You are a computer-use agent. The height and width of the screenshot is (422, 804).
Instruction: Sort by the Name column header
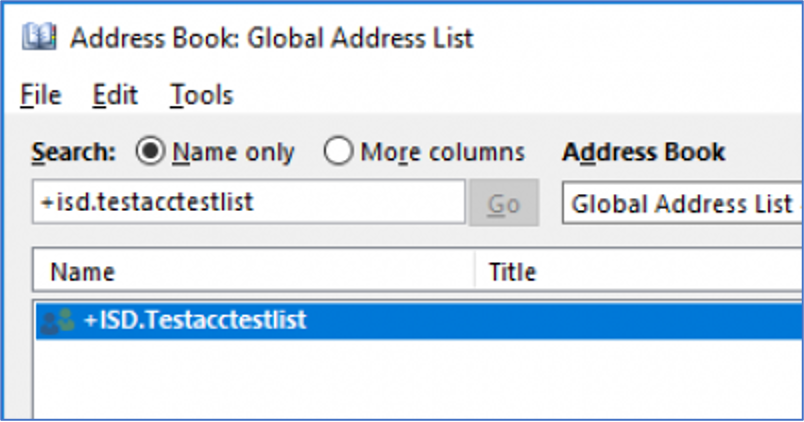pyautogui.click(x=254, y=271)
